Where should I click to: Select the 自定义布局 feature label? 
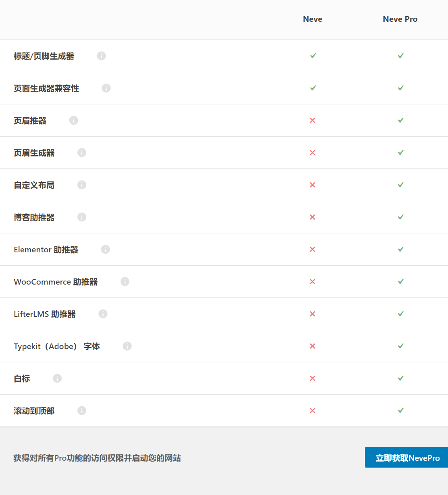pyautogui.click(x=34, y=185)
